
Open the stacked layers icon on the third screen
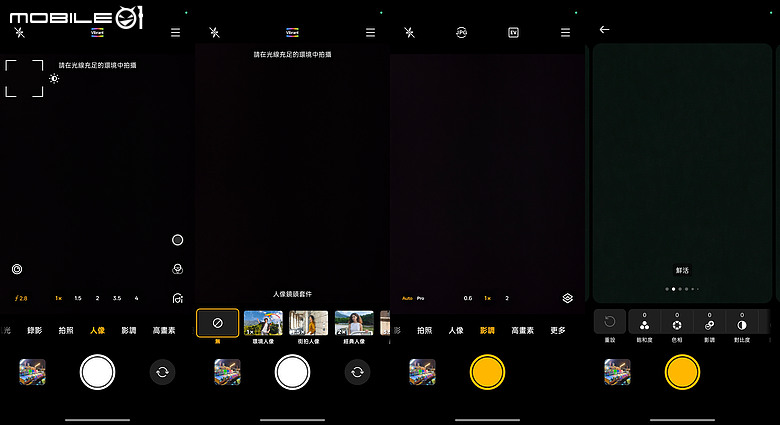coord(568,298)
